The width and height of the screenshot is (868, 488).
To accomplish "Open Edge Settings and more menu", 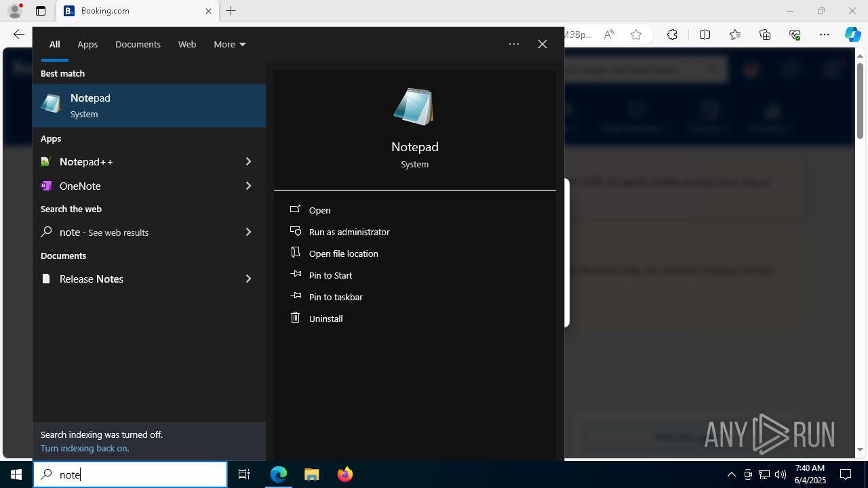I will point(825,35).
